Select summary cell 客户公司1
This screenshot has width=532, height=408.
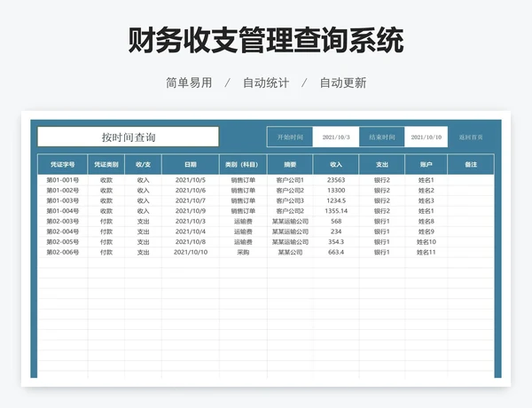point(290,180)
